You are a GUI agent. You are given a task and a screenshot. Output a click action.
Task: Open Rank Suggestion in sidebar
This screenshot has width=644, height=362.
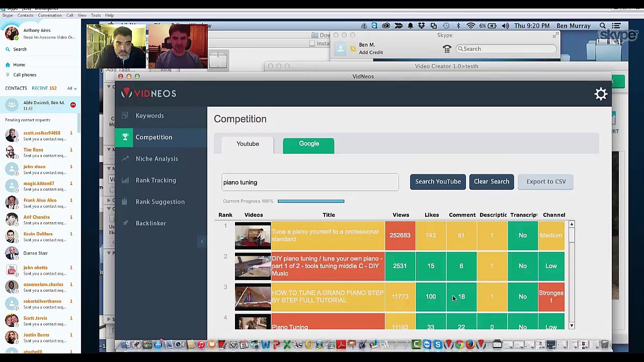[x=160, y=202]
